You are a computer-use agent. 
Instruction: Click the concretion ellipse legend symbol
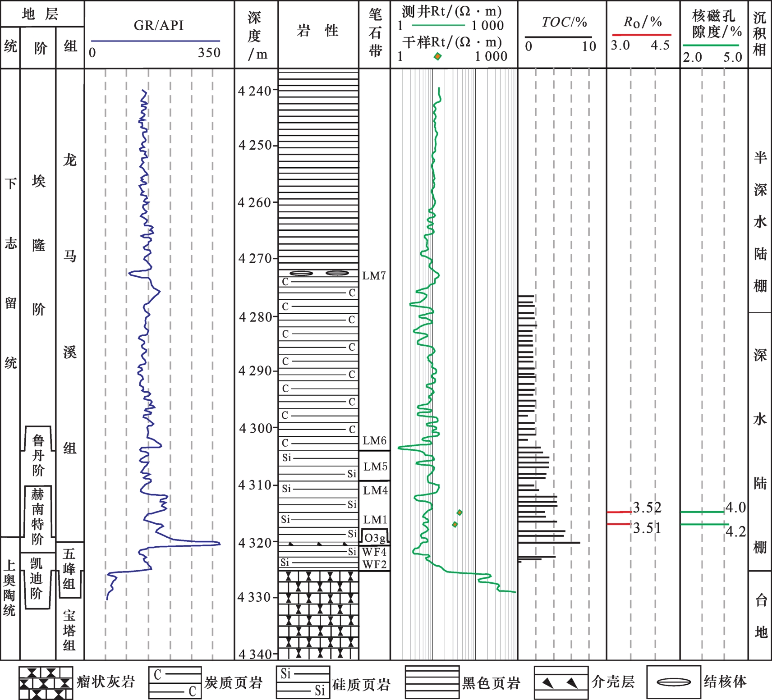(674, 682)
